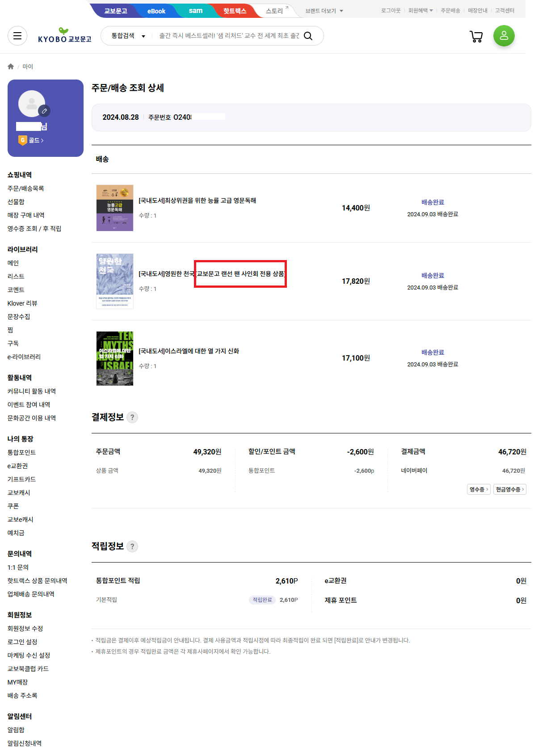Open 알림신청내역 in sidebar

tap(25, 743)
